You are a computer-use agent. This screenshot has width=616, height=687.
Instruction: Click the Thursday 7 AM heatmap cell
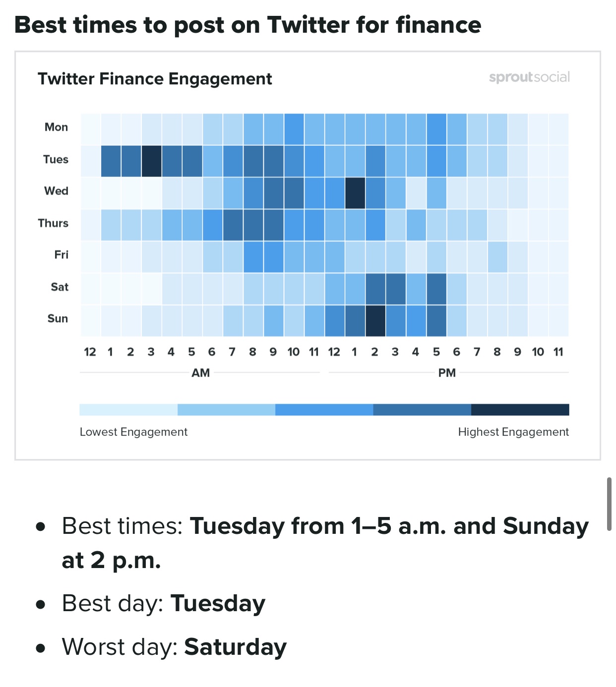pyautogui.click(x=233, y=225)
